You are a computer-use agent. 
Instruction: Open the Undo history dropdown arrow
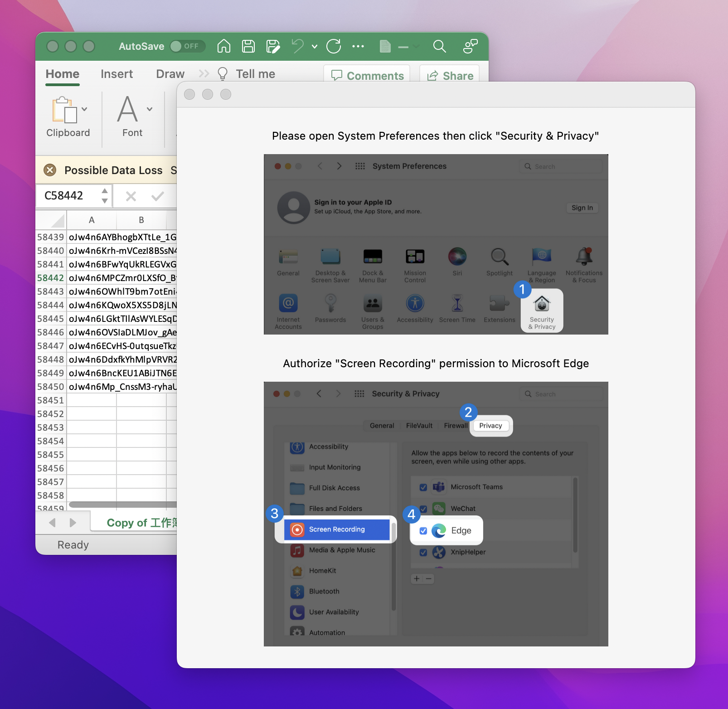tap(315, 46)
